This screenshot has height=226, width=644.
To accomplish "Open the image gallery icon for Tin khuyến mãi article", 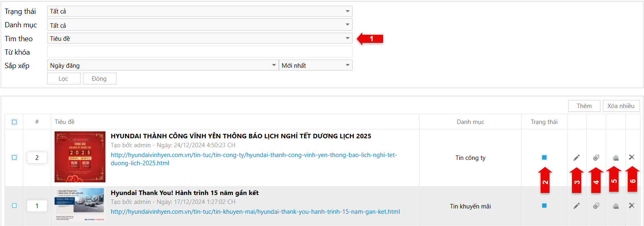I will [616, 206].
